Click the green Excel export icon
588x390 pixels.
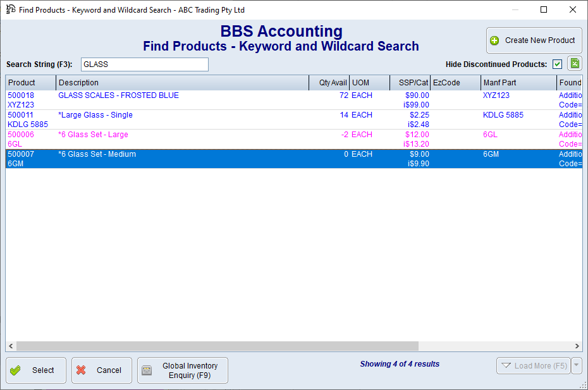[574, 64]
